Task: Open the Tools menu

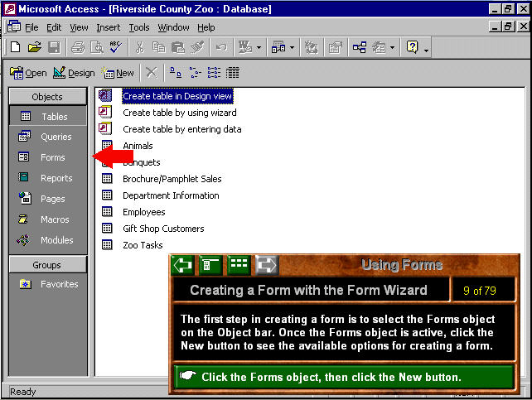Action: (x=139, y=27)
